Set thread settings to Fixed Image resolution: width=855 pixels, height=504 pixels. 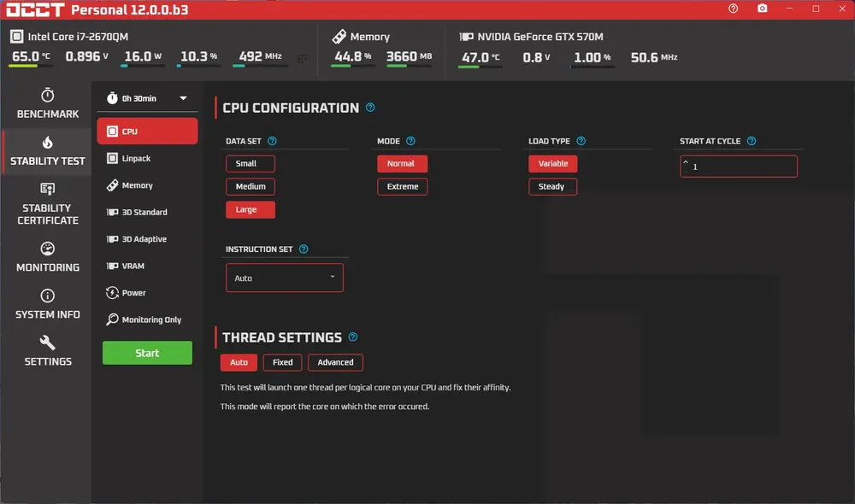[282, 362]
